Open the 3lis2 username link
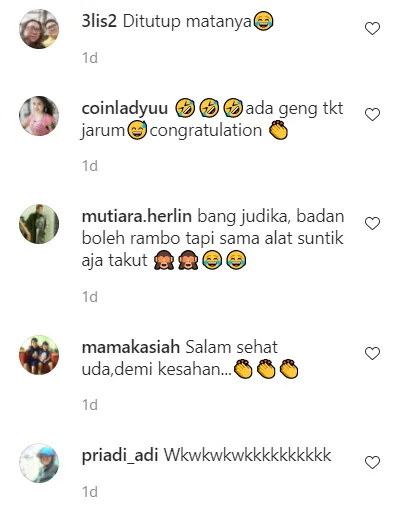The height and width of the screenshot is (519, 412). (x=99, y=21)
